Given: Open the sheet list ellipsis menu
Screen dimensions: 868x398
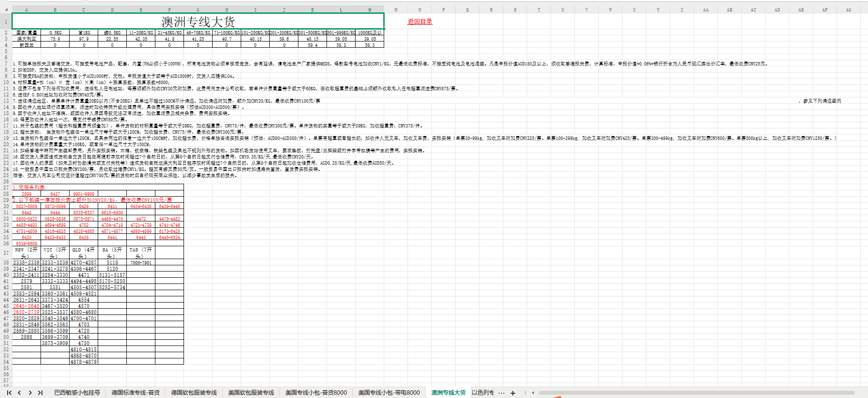Looking at the screenshot, I should [501, 393].
